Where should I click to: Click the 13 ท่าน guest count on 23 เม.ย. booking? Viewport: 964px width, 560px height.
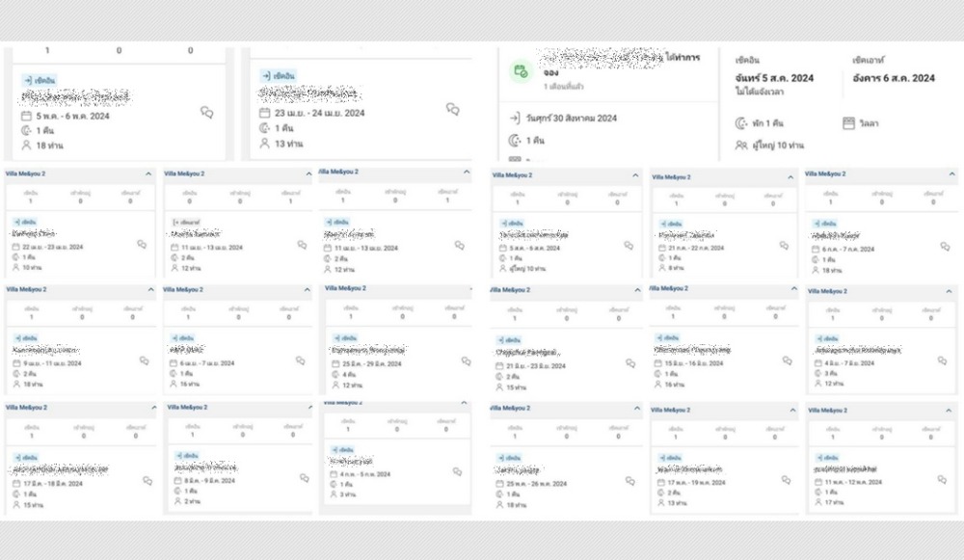(x=288, y=144)
